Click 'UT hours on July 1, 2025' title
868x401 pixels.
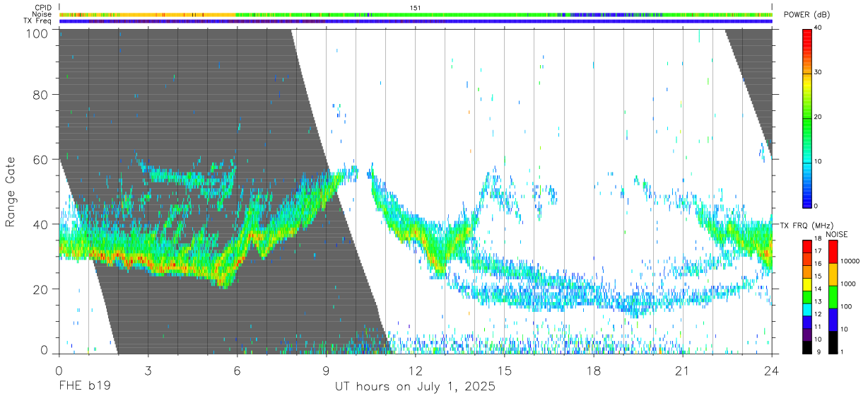[x=415, y=388]
